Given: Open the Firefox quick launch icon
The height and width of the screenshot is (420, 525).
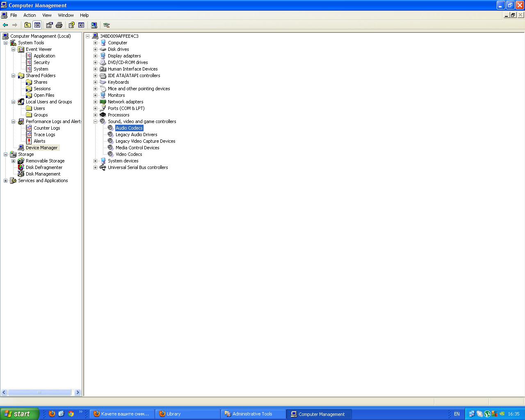Looking at the screenshot, I should [52, 414].
